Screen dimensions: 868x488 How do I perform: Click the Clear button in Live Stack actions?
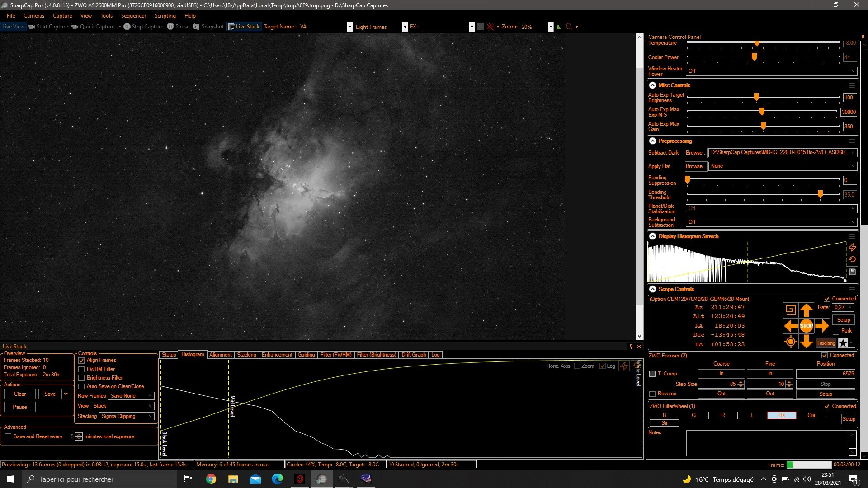coord(20,394)
